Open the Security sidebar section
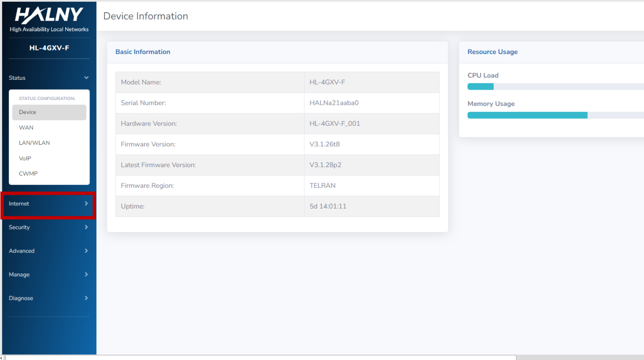The width and height of the screenshot is (644, 360). pos(49,227)
